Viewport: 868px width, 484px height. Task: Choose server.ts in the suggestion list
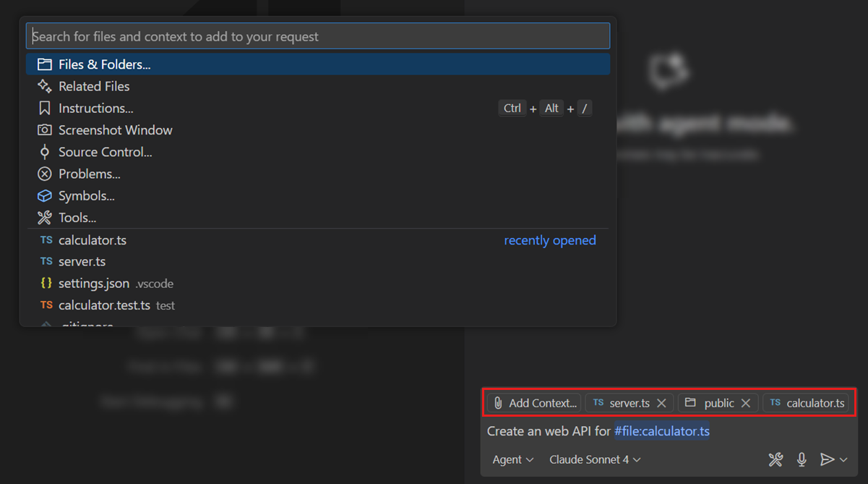click(x=82, y=261)
